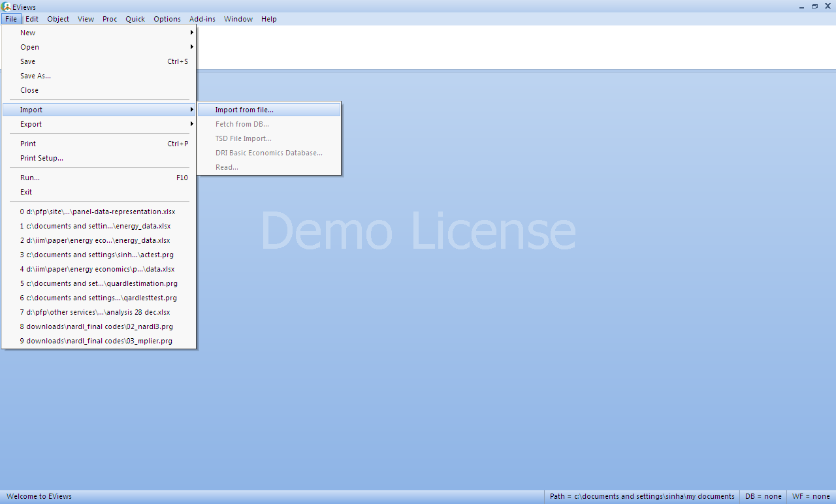Screen dimensions: 836x504
Task: Open recent program 03_mplier.prg
Action: pos(99,341)
